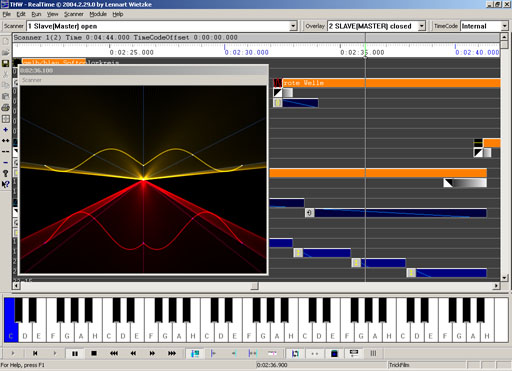Expand the TimeCode dropdown showing Internal
512x371 pixels.
(x=504, y=26)
